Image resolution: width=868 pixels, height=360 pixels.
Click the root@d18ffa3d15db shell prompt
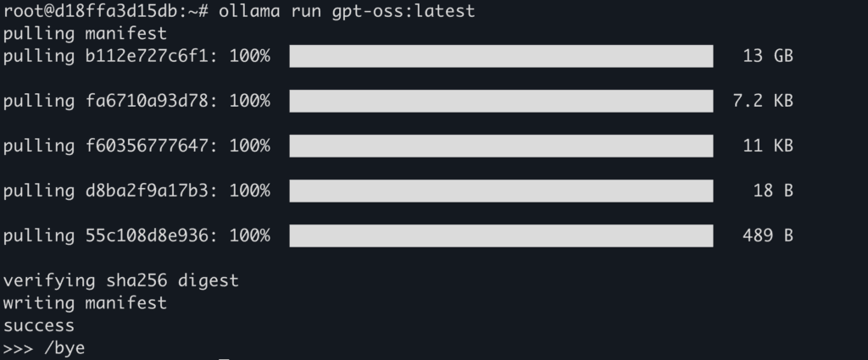point(104,12)
